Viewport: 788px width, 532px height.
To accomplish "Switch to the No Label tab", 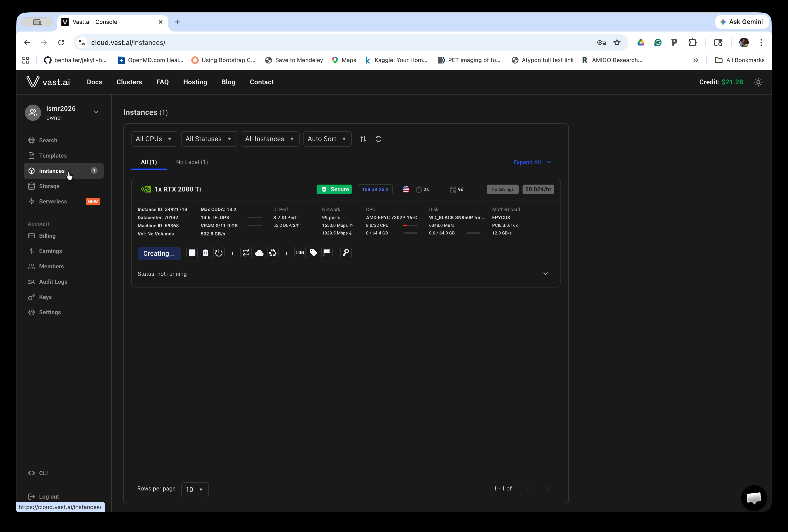I will (192, 162).
